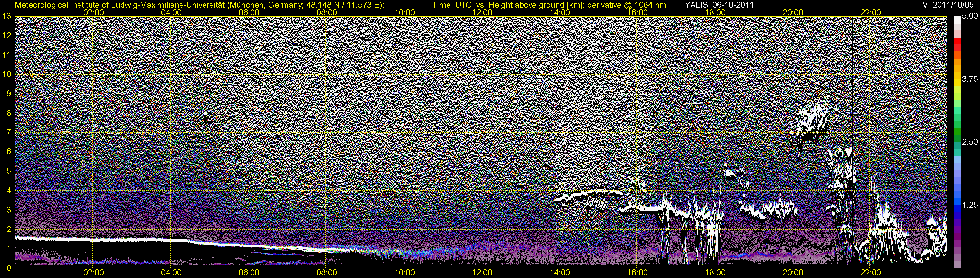Click the 0 km height axis label
The height and width of the screenshot is (278, 980).
(9, 268)
